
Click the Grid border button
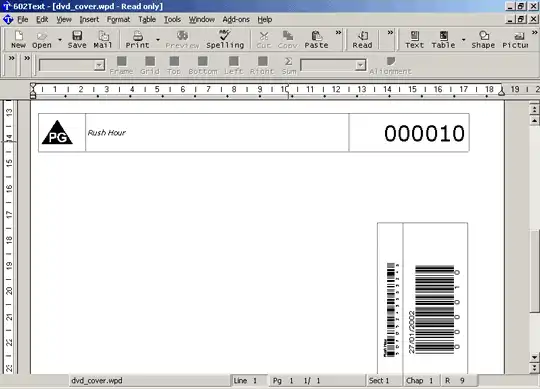click(x=150, y=65)
